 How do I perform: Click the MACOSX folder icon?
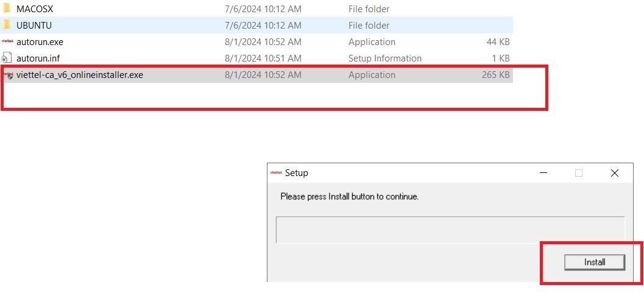[7, 9]
